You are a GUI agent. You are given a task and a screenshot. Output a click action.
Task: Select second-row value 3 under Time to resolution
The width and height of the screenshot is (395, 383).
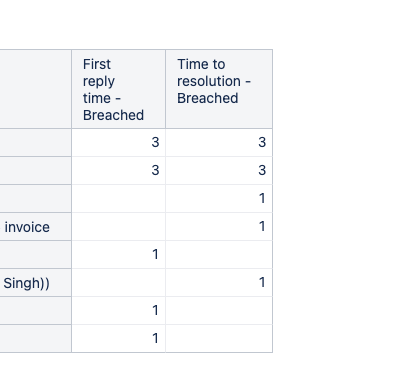tap(219, 170)
